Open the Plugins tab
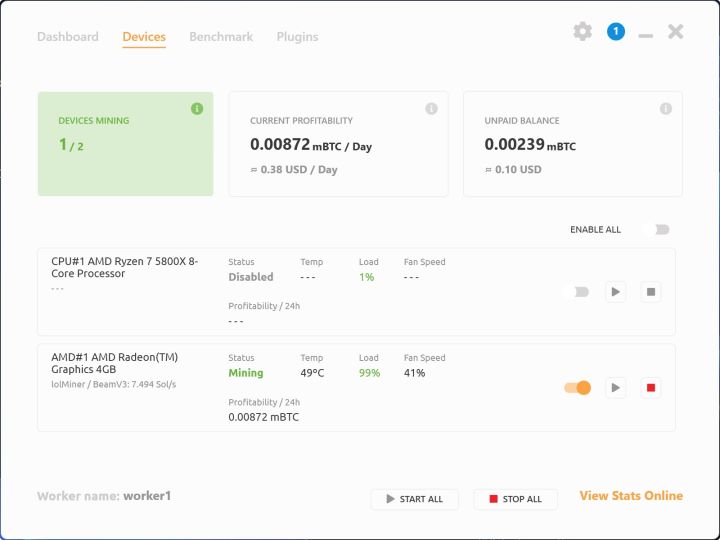The width and height of the screenshot is (720, 540). pos(297,37)
